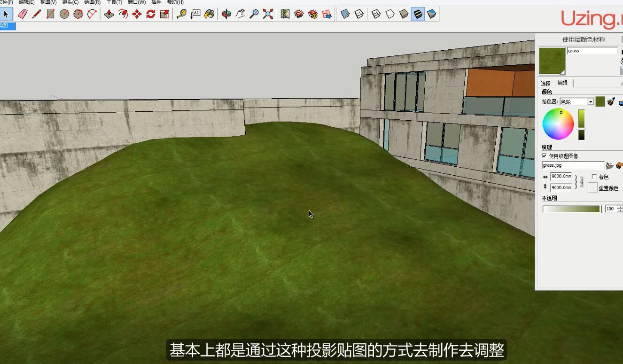Browse for texture image file

610,165
